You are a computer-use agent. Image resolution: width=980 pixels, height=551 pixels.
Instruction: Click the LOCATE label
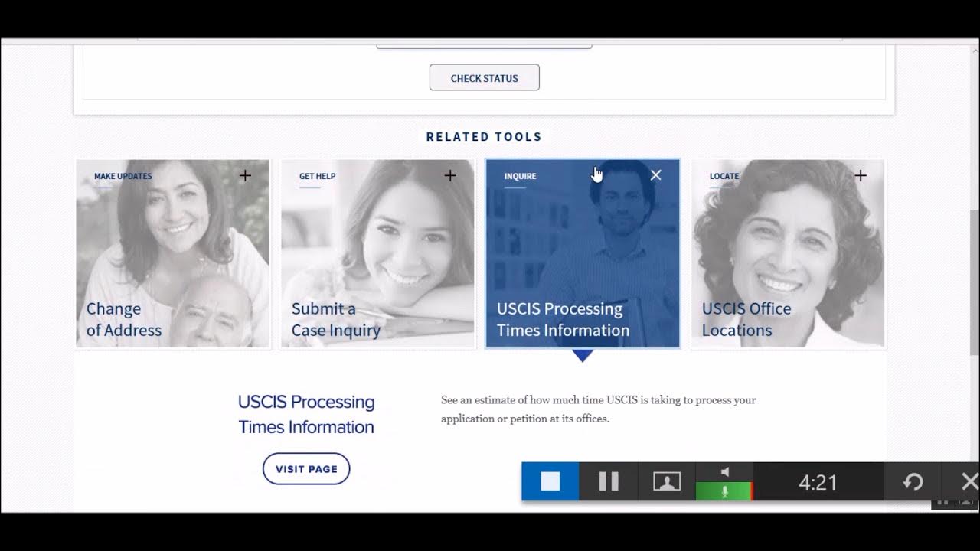[724, 176]
